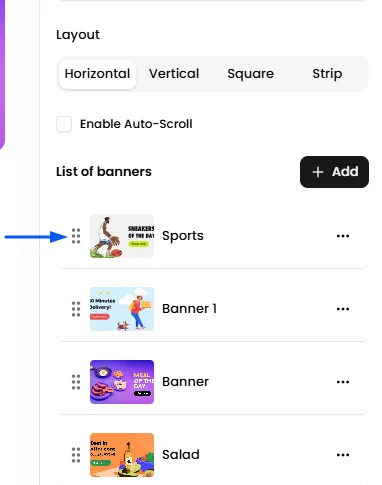Choose the Square layout option
Image resolution: width=382 pixels, height=485 pixels.
251,74
